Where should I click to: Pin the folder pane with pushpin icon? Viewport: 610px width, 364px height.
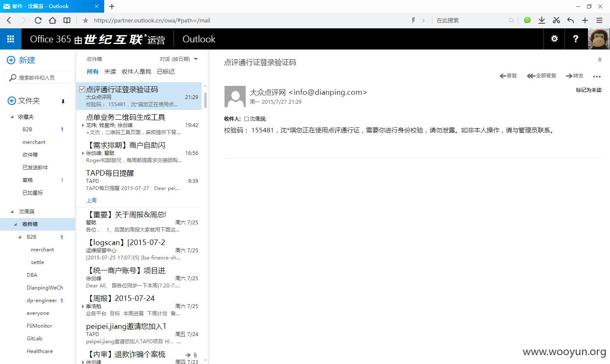click(x=63, y=101)
